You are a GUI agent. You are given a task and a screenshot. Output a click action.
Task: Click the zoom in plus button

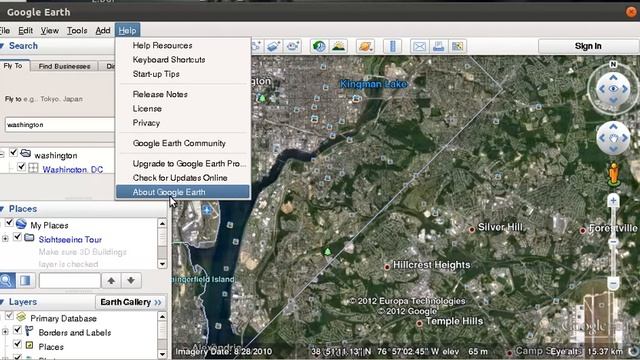(613, 200)
